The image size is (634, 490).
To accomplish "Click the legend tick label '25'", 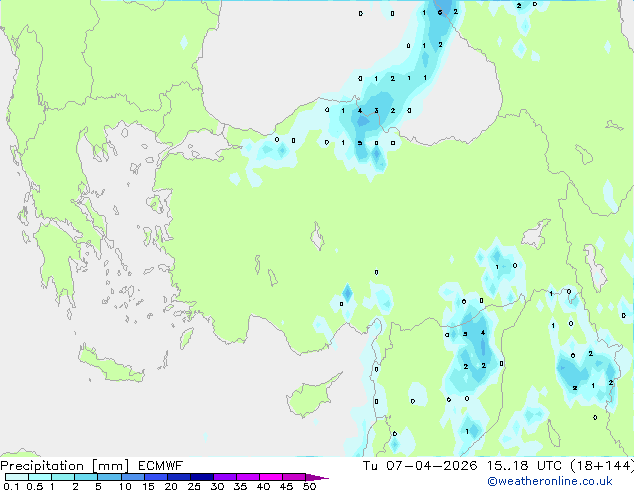I will [x=194, y=486].
